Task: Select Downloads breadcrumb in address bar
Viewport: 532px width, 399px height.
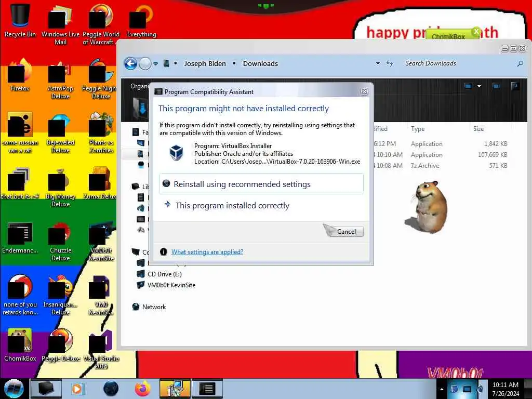Action: [x=260, y=63]
